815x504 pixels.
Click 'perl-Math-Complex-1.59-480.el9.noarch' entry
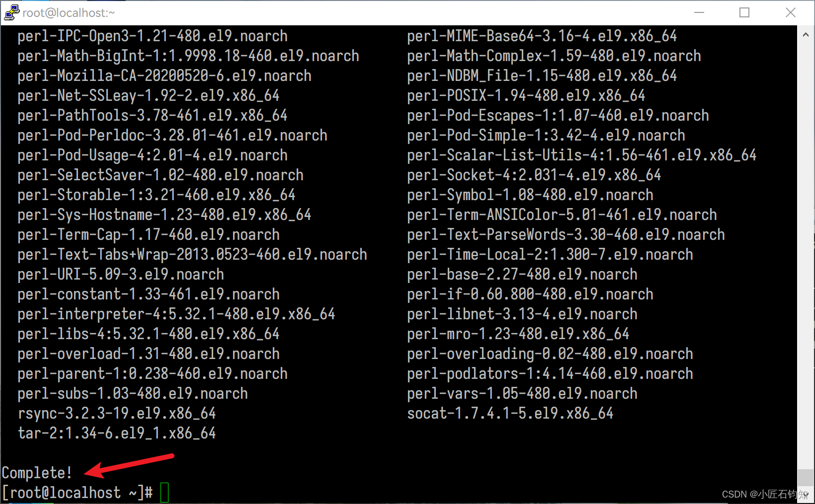point(554,56)
